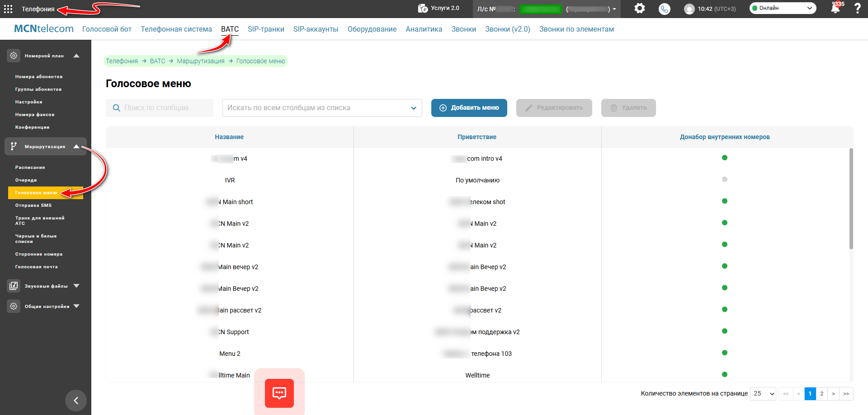
Task: Open Черные и белые списки item
Action: 36,239
